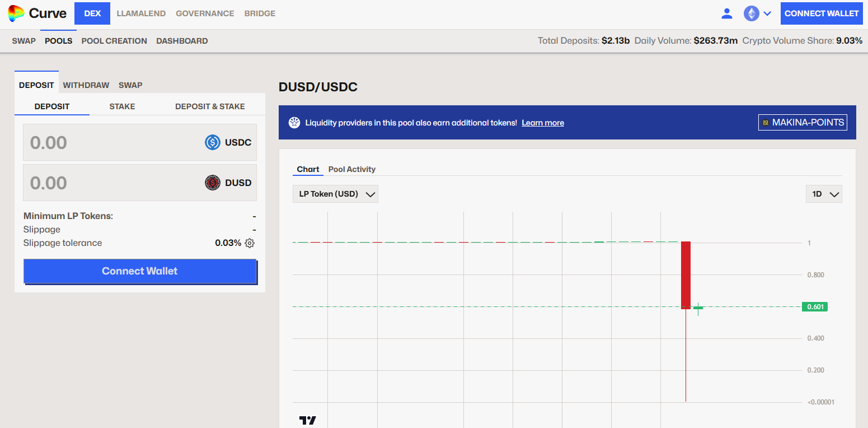Click the USDC token icon
This screenshot has height=428, width=868.
(213, 142)
